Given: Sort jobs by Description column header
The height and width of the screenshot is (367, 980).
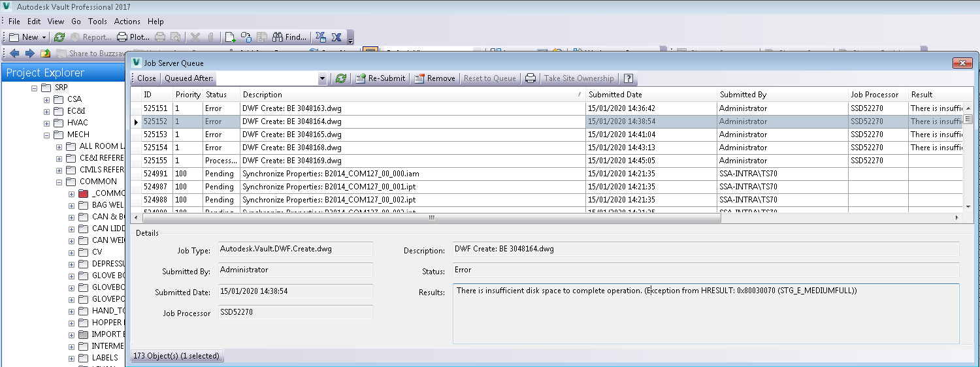Looking at the screenshot, I should click(x=413, y=95).
